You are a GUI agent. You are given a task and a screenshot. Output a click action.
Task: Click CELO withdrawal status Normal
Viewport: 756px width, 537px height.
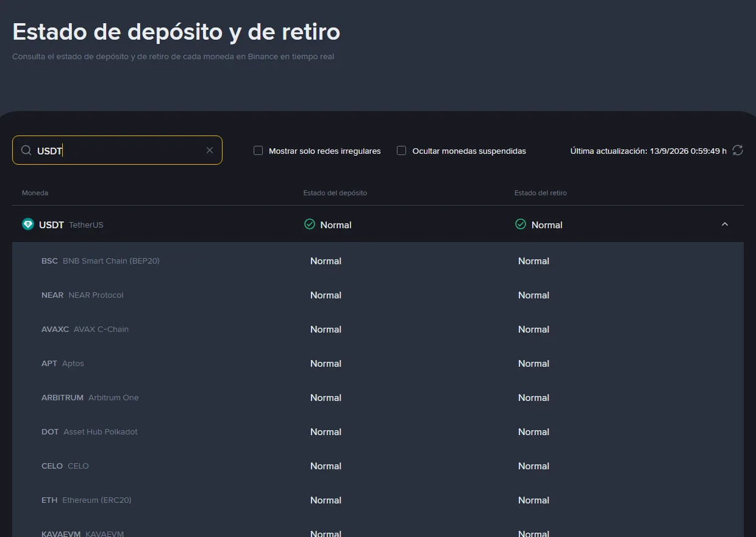click(533, 466)
